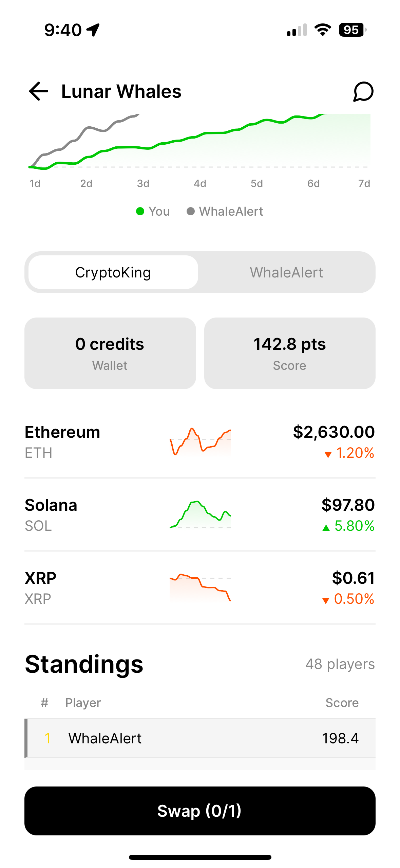Tap the Solana sparkline chart
This screenshot has width=400, height=868.
coord(200,514)
